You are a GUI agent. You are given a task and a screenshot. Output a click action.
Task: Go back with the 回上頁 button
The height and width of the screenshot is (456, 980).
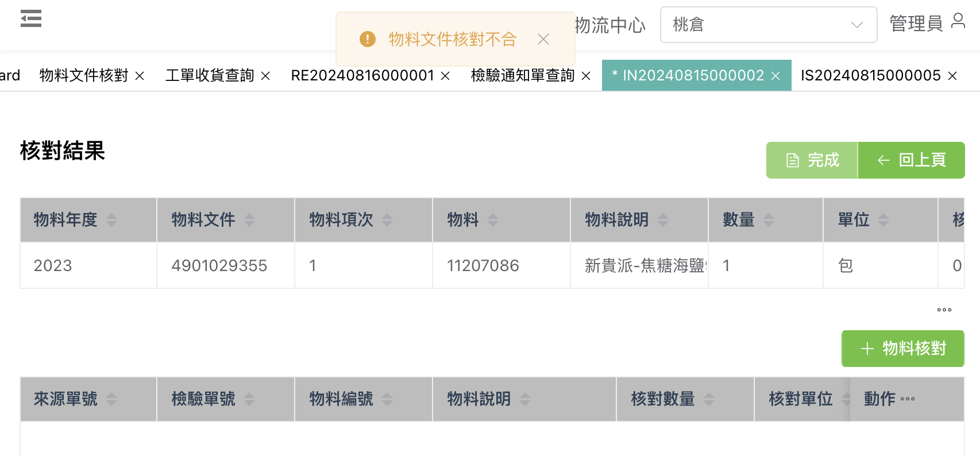pos(911,160)
